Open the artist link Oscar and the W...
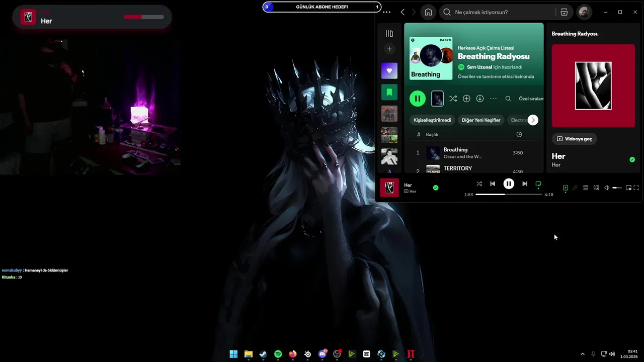 pyautogui.click(x=462, y=157)
